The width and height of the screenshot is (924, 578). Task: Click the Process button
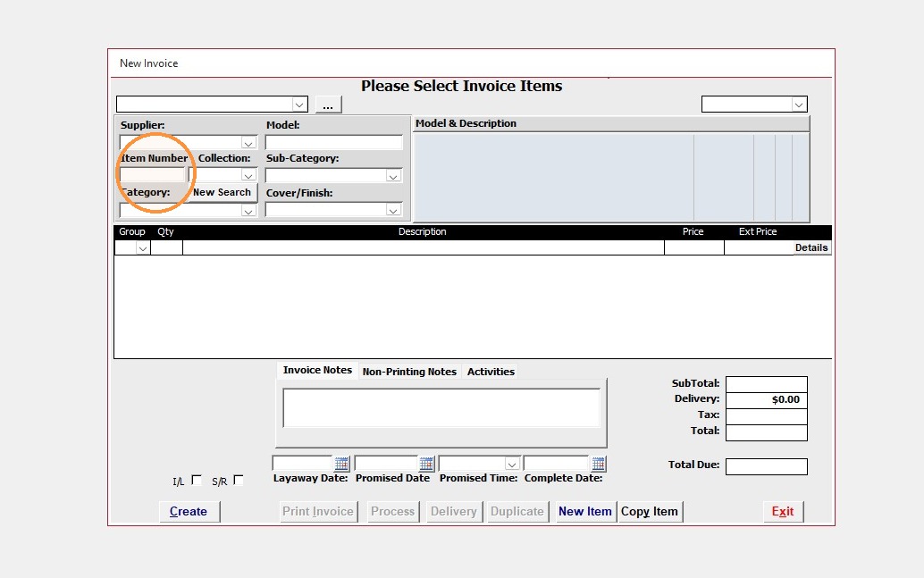[x=393, y=511]
